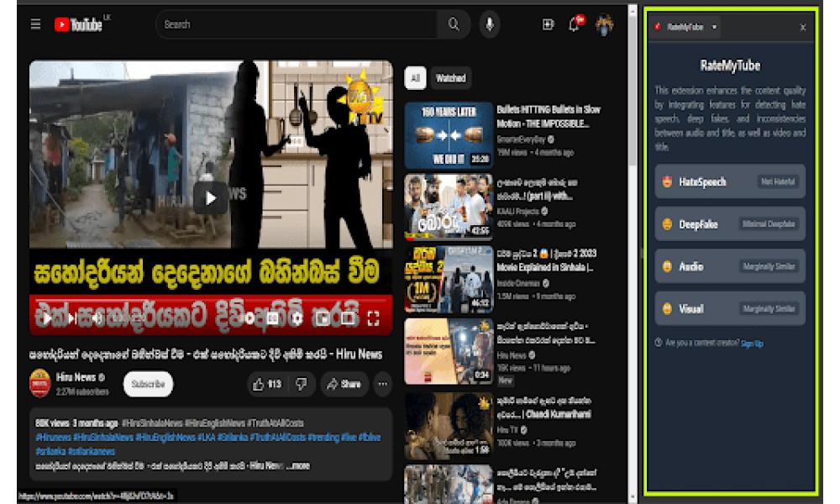Click into the YouTube search field
The height and width of the screenshot is (504, 840).
pyautogui.click(x=297, y=24)
